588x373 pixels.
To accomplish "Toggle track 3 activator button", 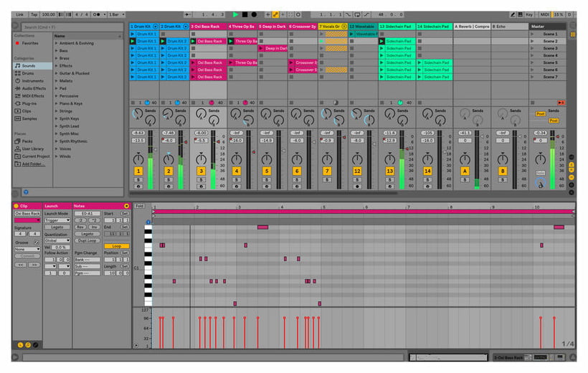I will point(201,171).
